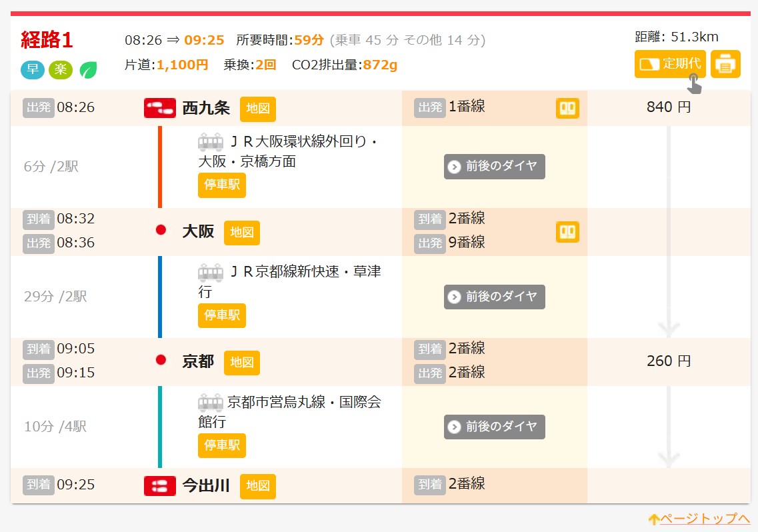Open the 定期代 commuter pass button
Image resolution: width=758 pixels, height=532 pixels.
(x=669, y=64)
